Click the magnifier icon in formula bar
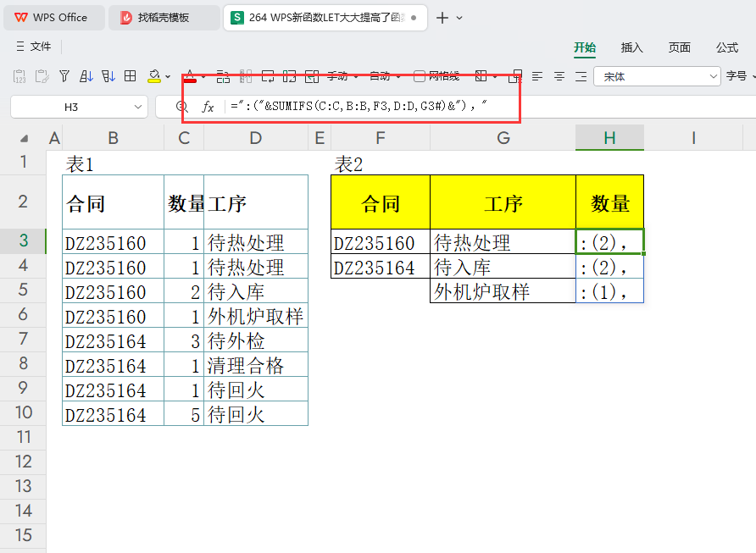The height and width of the screenshot is (553, 756). 181,107
